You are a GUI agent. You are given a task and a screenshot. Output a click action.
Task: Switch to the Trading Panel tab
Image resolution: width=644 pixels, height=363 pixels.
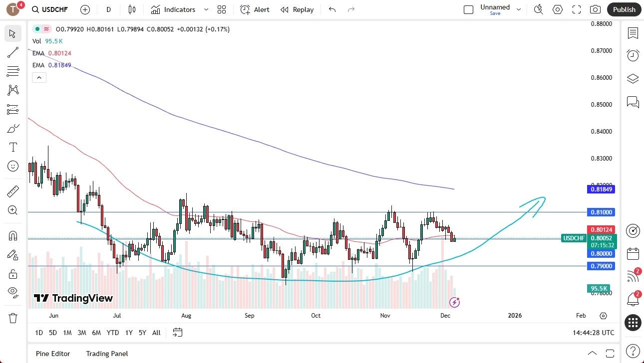coord(107,354)
